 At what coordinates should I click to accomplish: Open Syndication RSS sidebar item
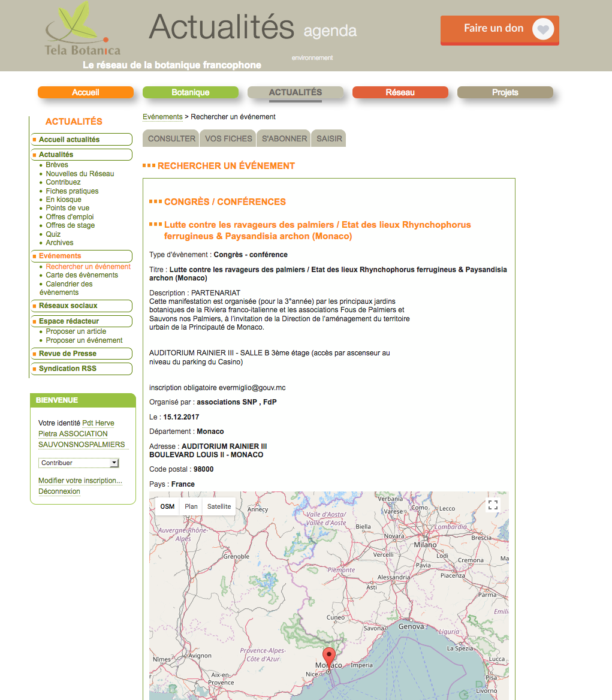[82, 369]
